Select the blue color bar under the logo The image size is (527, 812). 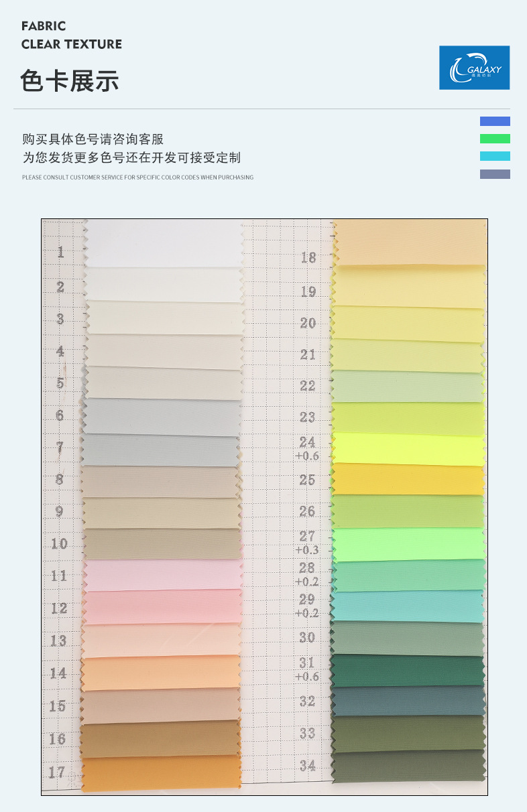point(495,121)
